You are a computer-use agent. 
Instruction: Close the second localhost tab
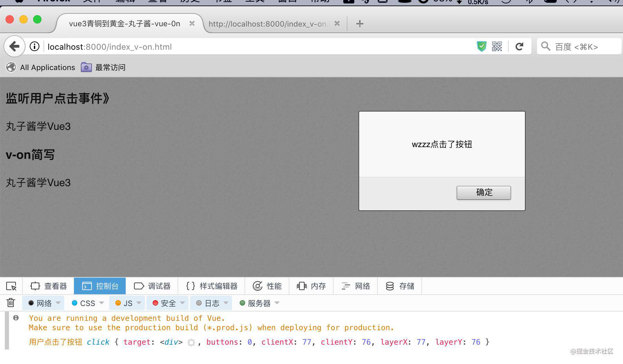coord(337,23)
